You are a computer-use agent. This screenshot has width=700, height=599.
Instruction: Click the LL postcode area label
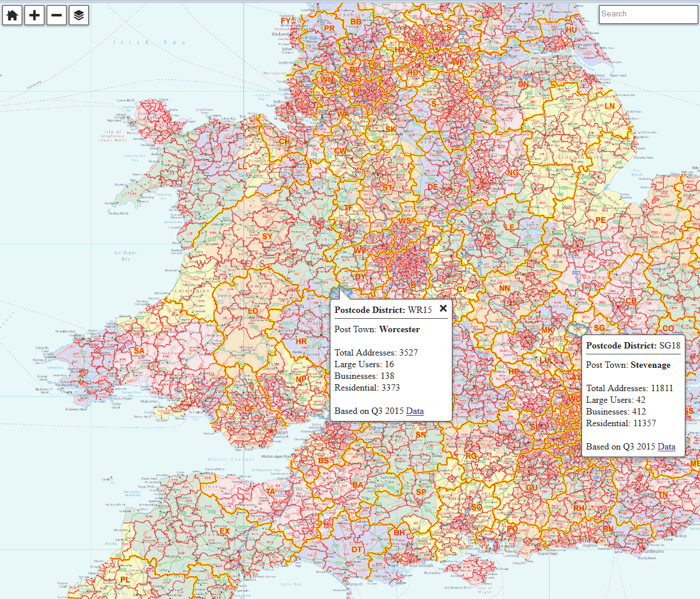pos(242,166)
